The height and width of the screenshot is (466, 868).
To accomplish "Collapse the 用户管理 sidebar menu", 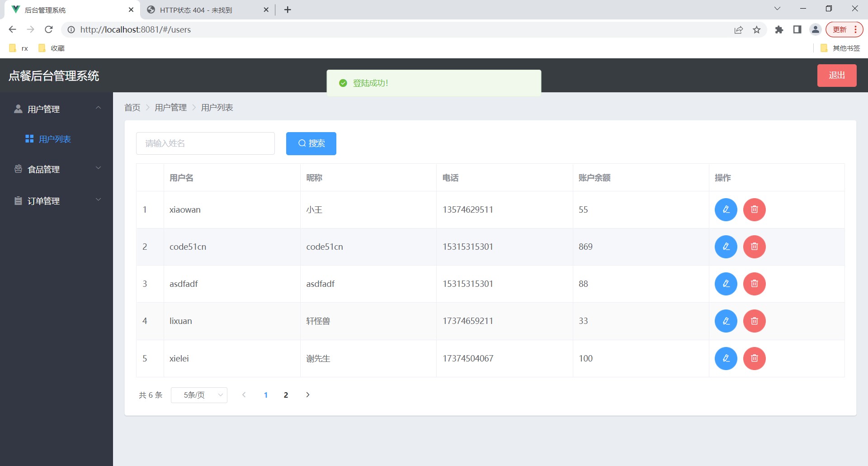I will [56, 109].
